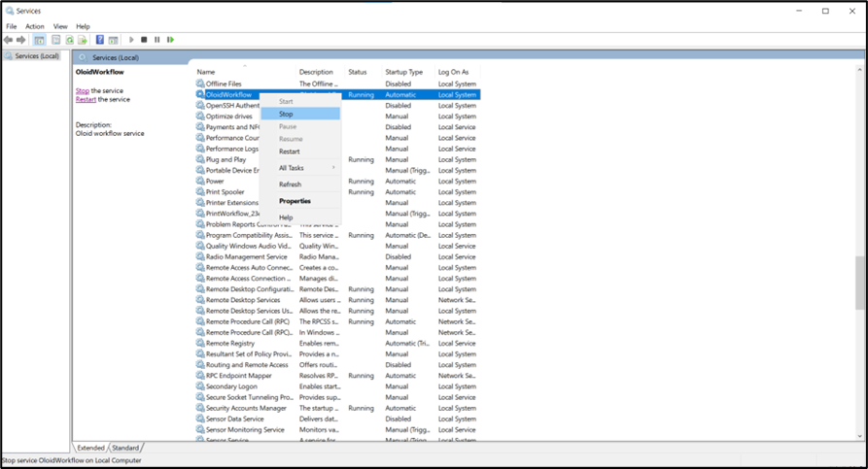Click the scrollbar up arrow
This screenshot has width=868, height=469.
point(859,70)
